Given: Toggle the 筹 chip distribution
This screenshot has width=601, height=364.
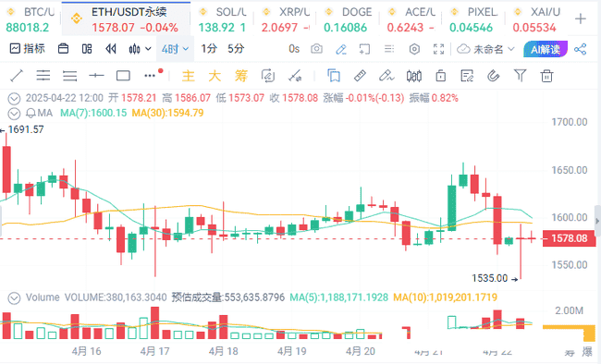Looking at the screenshot, I should pyautogui.click(x=241, y=76).
